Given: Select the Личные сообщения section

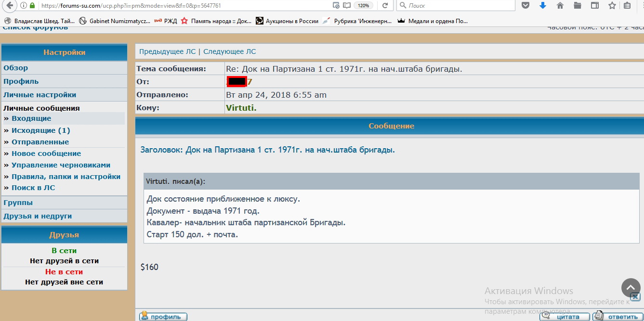Looking at the screenshot, I should pos(42,108).
